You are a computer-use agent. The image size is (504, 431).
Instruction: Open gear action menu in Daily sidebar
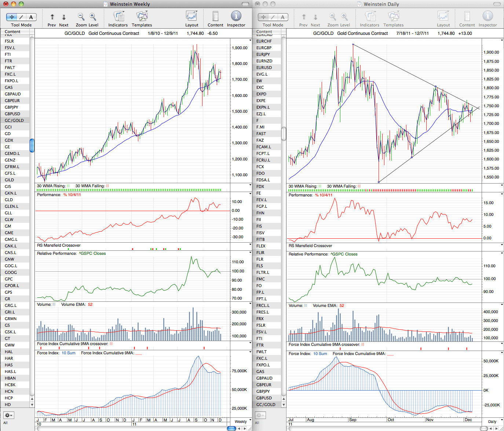coord(260,415)
